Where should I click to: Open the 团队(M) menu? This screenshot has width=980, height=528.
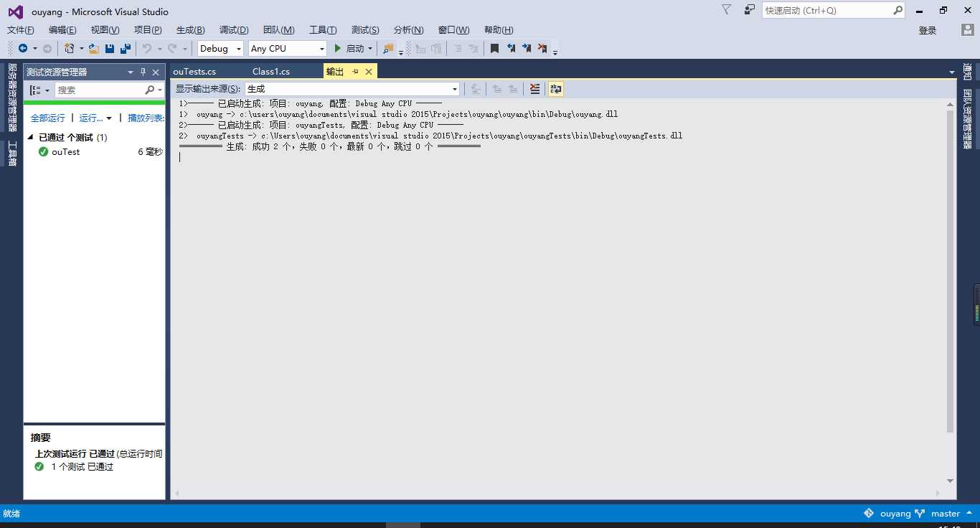click(x=278, y=29)
